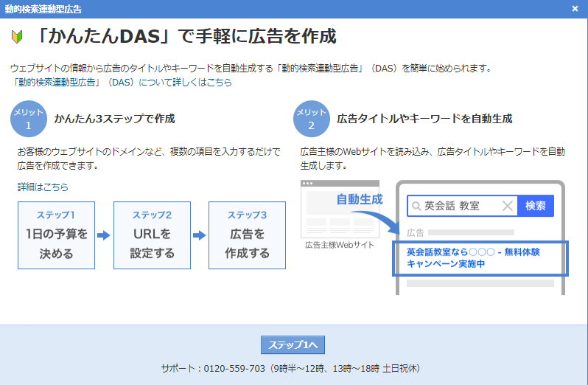
Task: Click the サポート phone number 0120-559-703
Action: [234, 368]
